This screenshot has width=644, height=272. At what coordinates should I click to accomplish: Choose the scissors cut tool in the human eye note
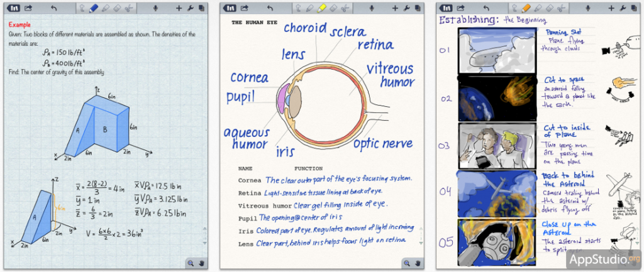(345, 8)
